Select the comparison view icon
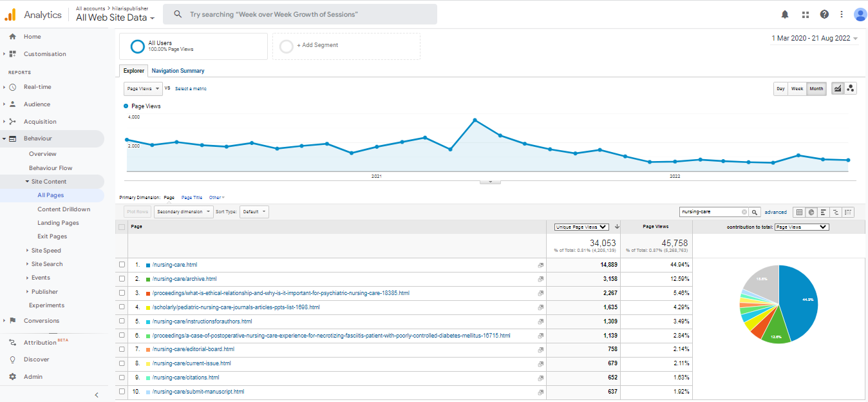 (x=836, y=212)
